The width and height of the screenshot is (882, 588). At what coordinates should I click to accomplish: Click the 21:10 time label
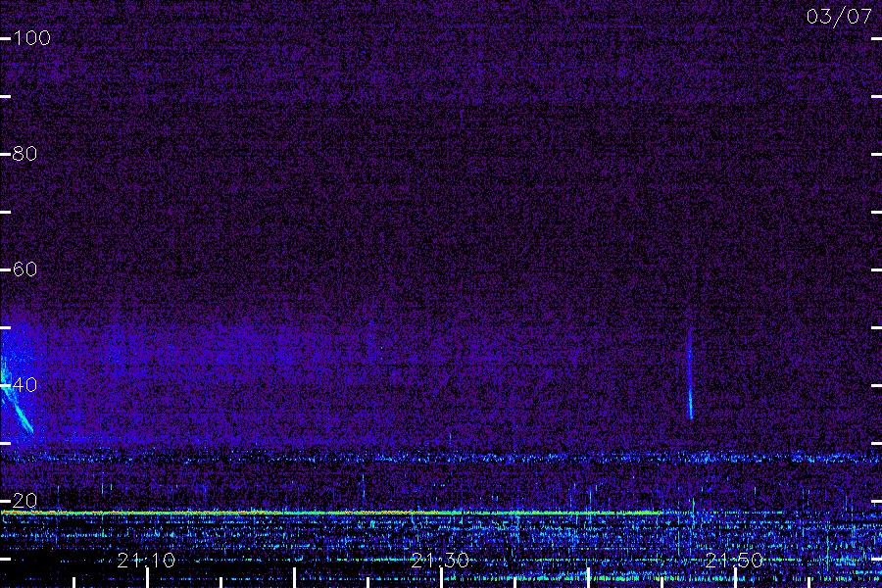146,561
